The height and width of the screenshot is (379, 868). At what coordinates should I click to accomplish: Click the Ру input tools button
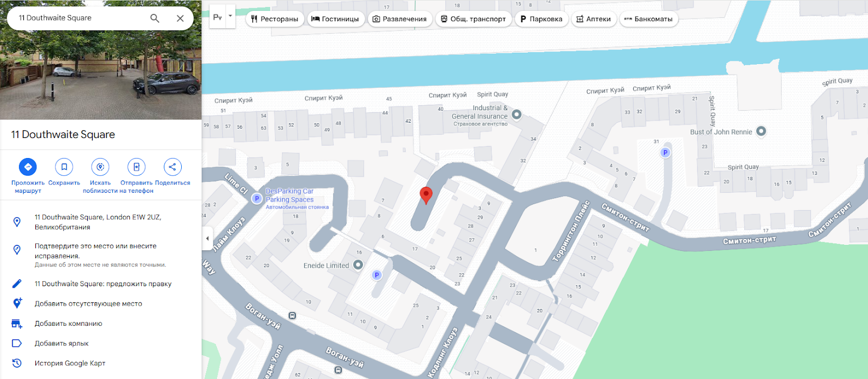(x=218, y=17)
